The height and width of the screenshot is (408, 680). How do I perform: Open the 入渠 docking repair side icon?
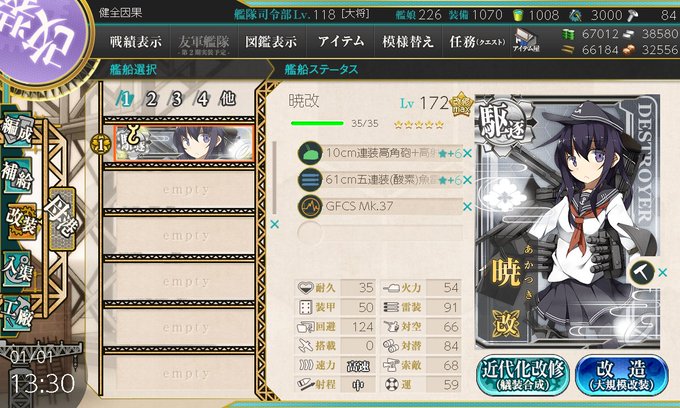tap(17, 268)
